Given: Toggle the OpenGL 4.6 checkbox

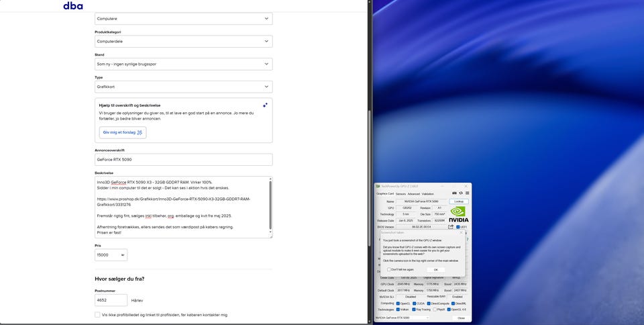Looking at the screenshot, I should coord(449,310).
